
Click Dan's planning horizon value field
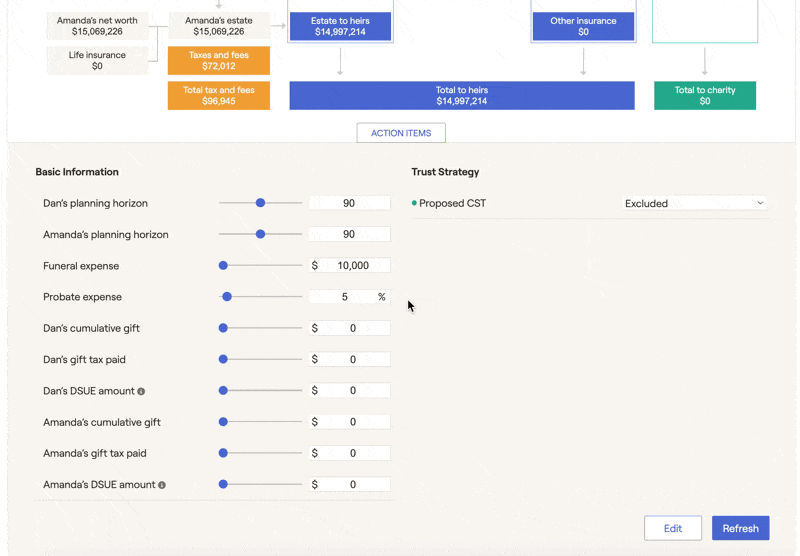point(350,203)
